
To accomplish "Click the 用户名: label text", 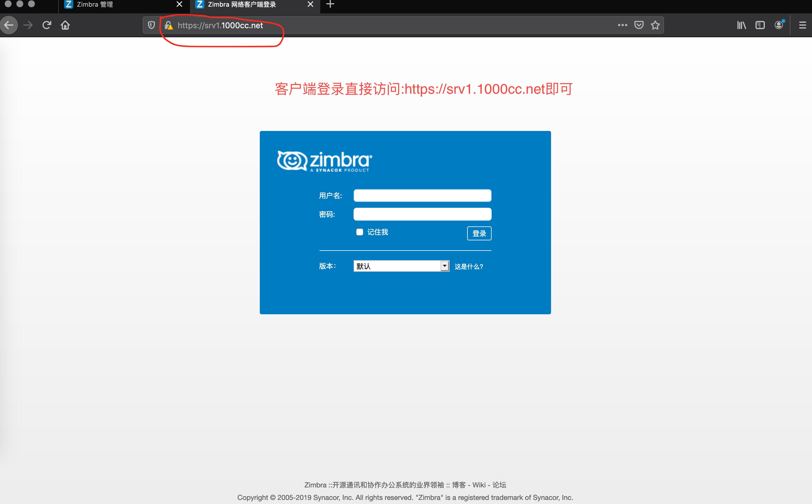I will pyautogui.click(x=330, y=196).
